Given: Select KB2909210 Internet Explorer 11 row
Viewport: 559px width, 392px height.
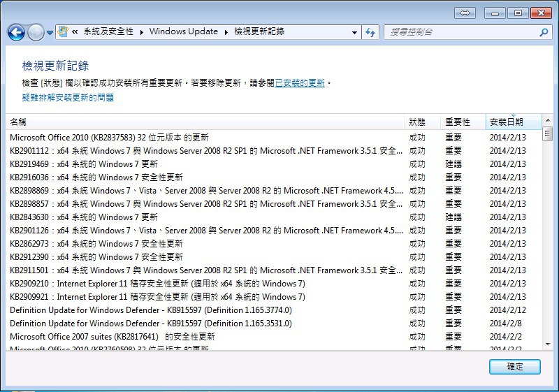Looking at the screenshot, I should pos(273,284).
